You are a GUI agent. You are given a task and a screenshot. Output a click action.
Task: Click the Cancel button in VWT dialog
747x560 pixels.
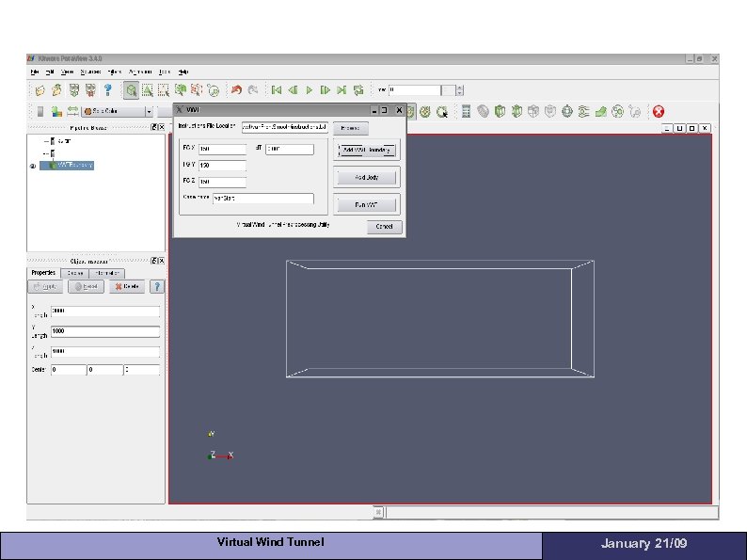(385, 227)
